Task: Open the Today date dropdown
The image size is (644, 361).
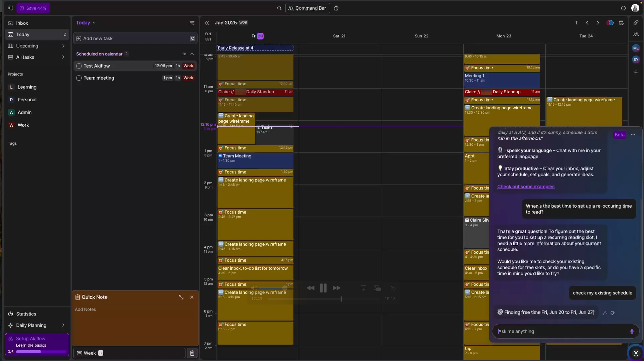Action: coord(93,22)
